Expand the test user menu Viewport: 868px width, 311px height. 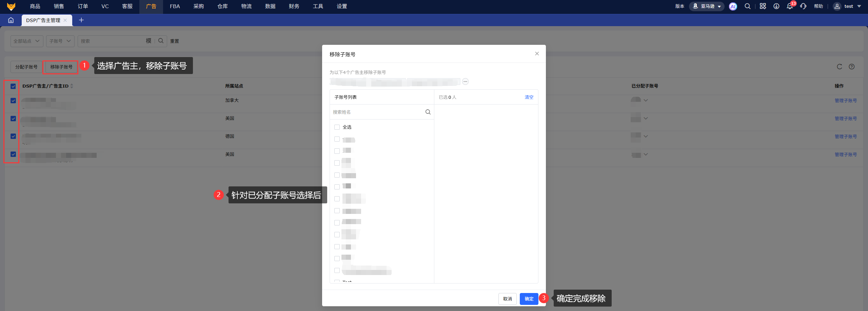[x=859, y=6]
